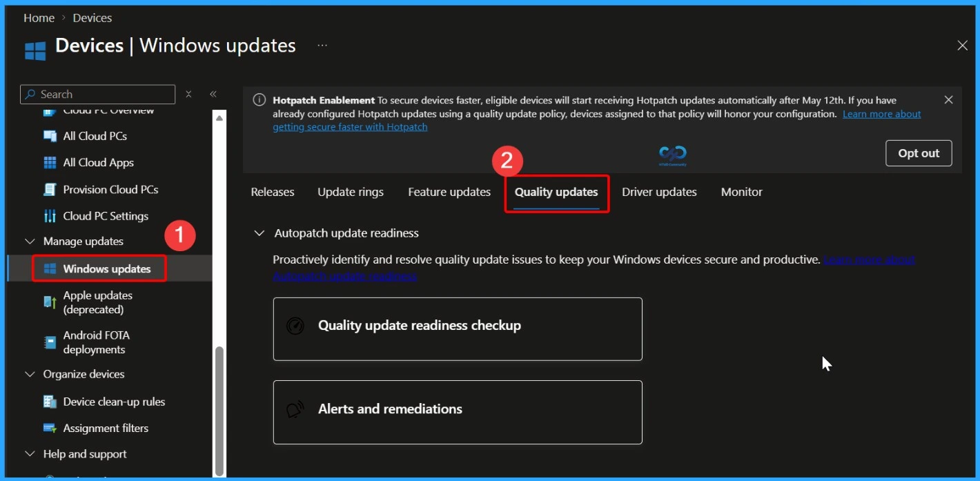Image resolution: width=980 pixels, height=481 pixels.
Task: Collapse the Organize devices section
Action: point(30,374)
